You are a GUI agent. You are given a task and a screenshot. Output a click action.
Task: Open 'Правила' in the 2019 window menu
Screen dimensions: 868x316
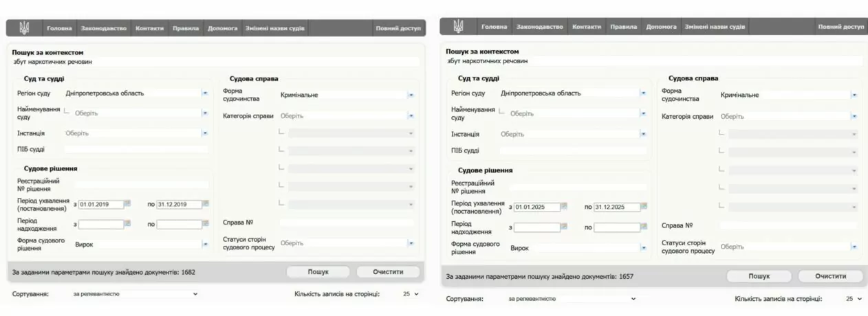[x=186, y=28]
